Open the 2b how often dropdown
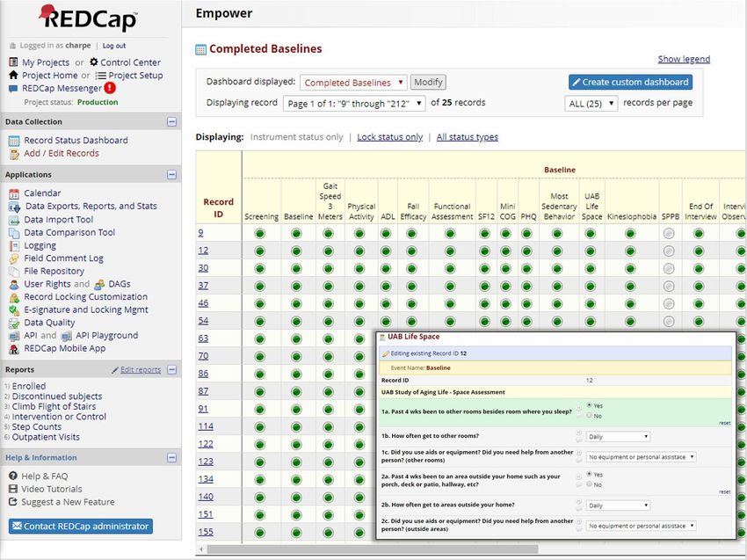 (618, 505)
